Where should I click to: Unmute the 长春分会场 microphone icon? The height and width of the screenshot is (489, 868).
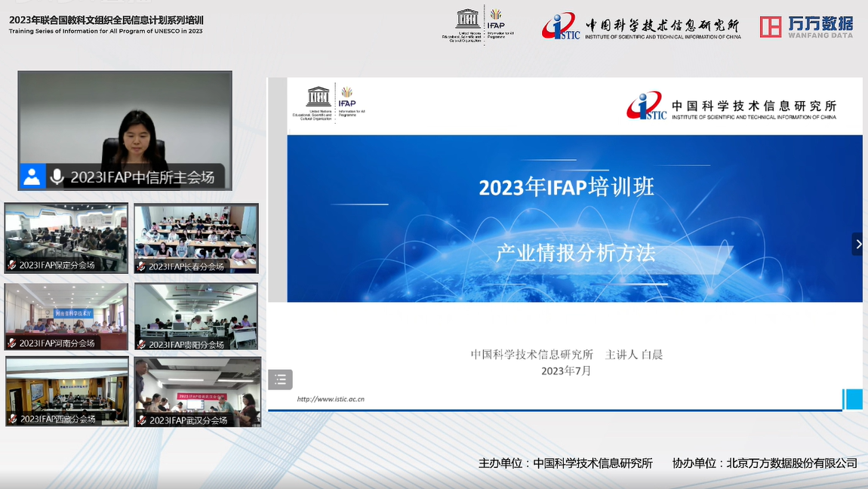(141, 266)
